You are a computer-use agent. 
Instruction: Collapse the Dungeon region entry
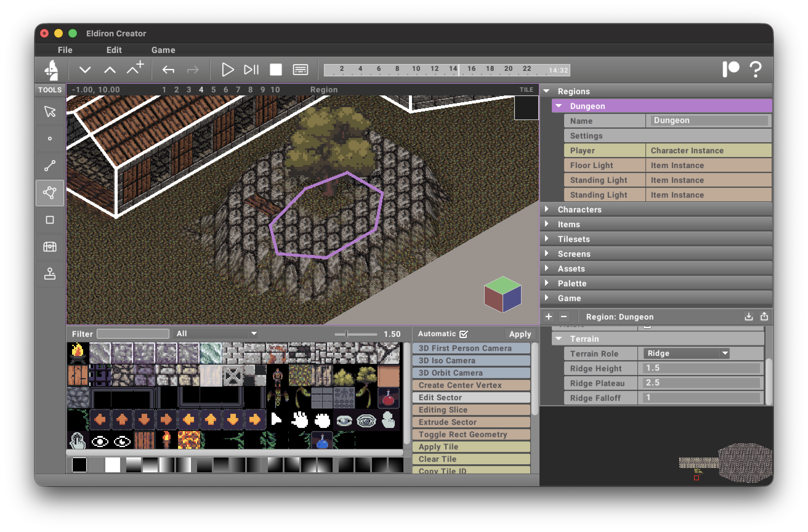point(559,106)
